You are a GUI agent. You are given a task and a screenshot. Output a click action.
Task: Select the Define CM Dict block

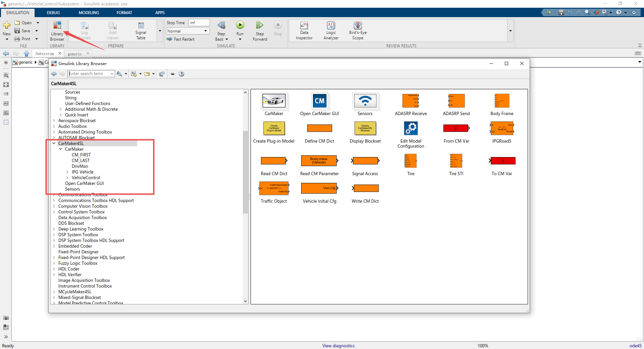[x=320, y=128]
